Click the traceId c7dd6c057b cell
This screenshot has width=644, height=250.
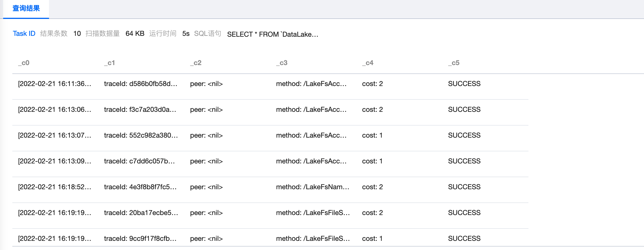coord(139,161)
